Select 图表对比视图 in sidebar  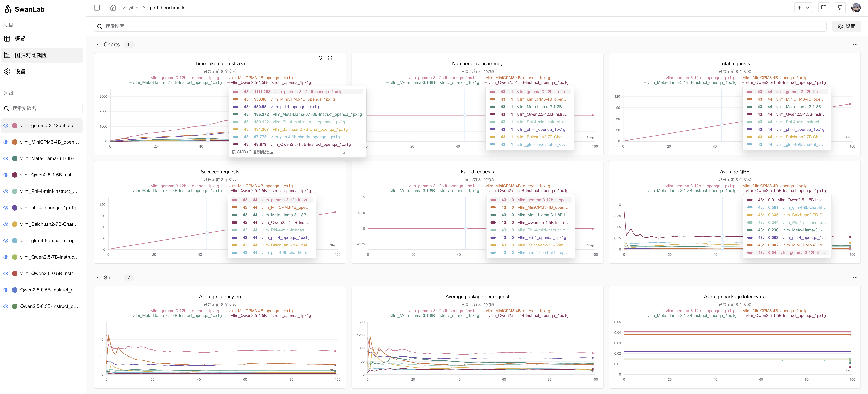click(x=31, y=55)
